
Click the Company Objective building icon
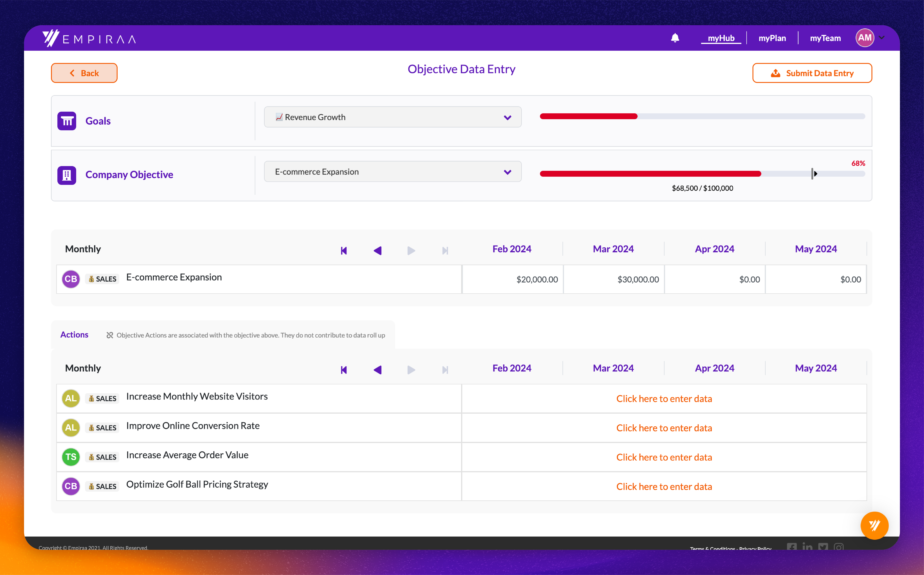67,175
